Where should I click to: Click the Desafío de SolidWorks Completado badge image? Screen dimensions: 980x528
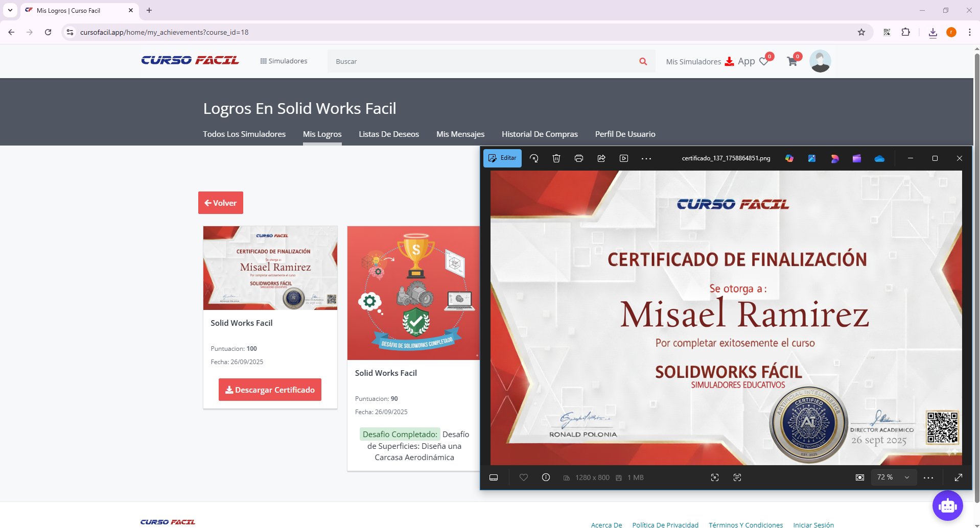click(x=414, y=293)
